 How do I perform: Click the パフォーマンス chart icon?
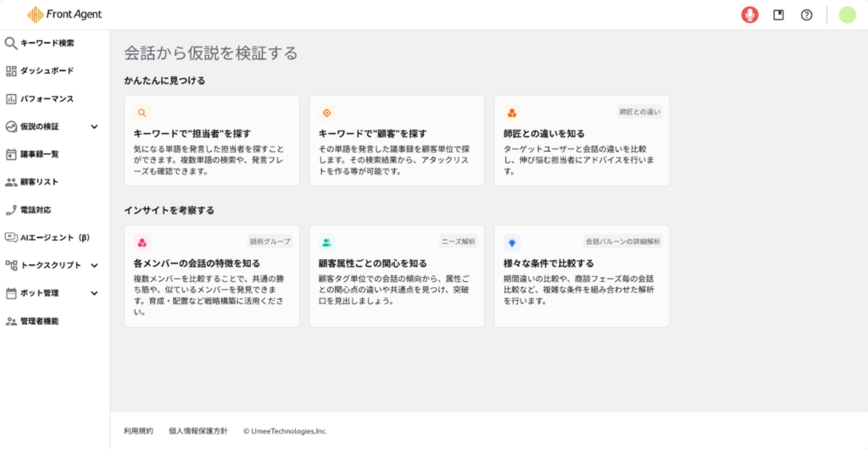point(11,99)
